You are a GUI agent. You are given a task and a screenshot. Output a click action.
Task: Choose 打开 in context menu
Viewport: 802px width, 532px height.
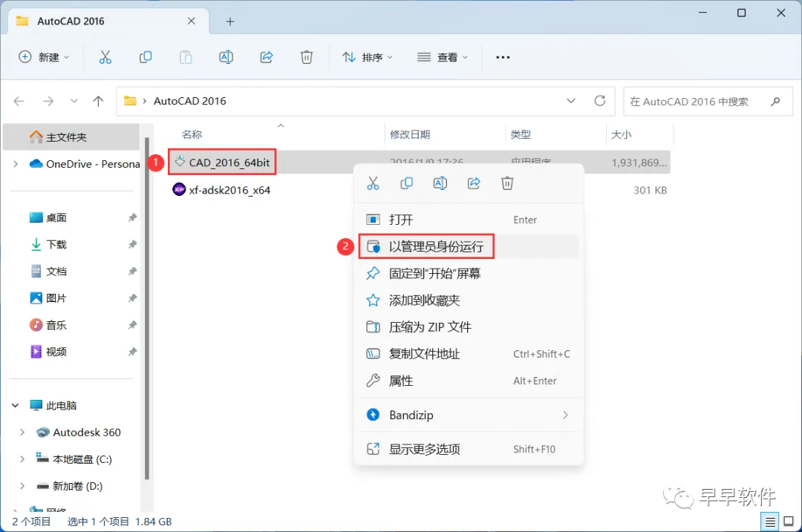(469, 220)
